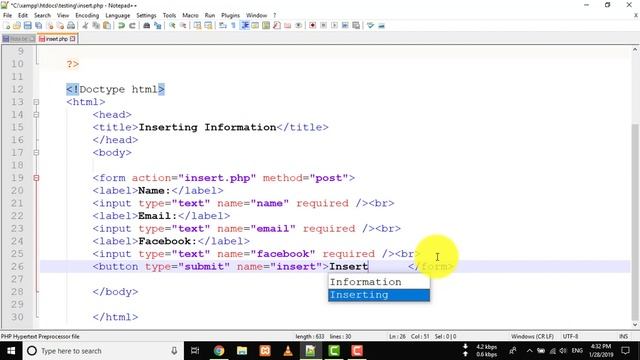Viewport: 640px width, 360px height.
Task: Open the Encoding menu
Action: point(87,15)
